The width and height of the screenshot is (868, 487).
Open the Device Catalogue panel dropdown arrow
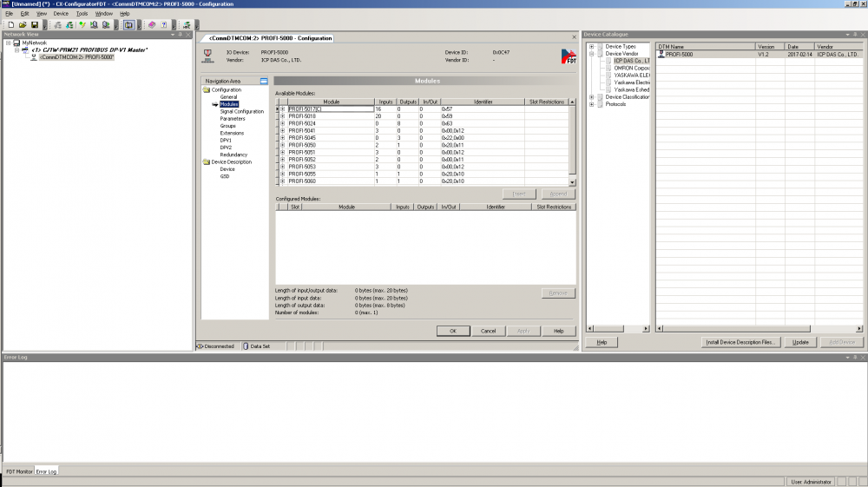(847, 35)
